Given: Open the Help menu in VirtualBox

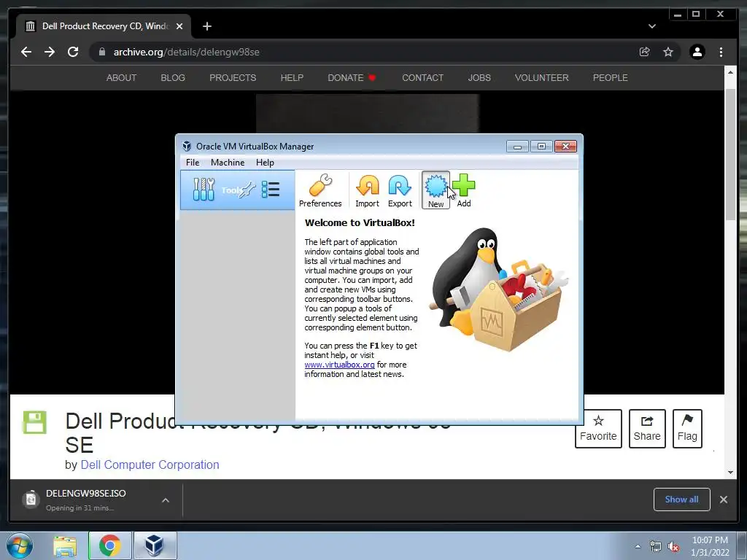Looking at the screenshot, I should pos(265,163).
